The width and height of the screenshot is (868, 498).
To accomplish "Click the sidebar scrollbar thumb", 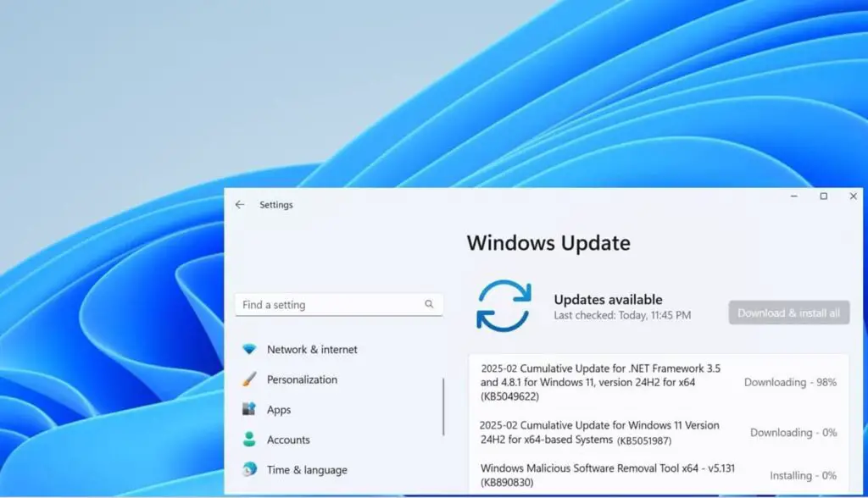I will pos(444,407).
